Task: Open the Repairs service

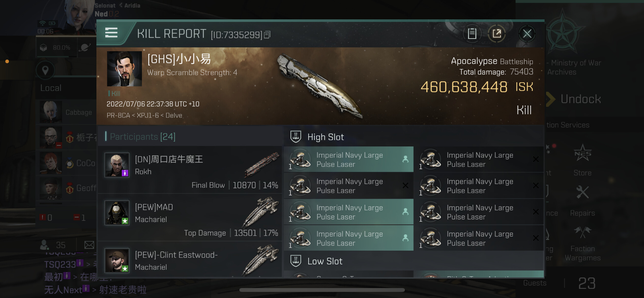Action: pos(582,201)
